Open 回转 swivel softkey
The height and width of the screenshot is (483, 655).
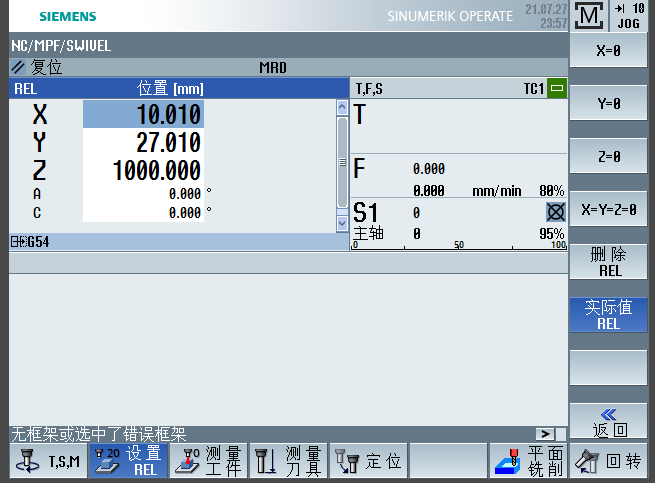click(x=608, y=461)
